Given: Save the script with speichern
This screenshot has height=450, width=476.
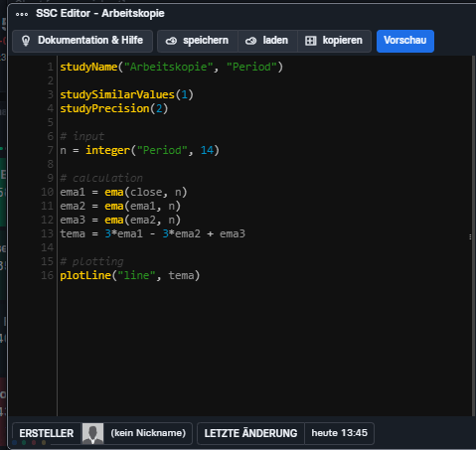Looking at the screenshot, I should (198, 41).
